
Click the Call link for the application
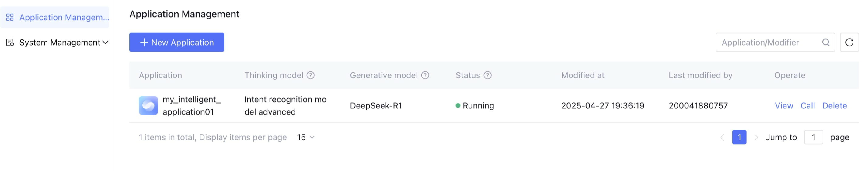807,106
